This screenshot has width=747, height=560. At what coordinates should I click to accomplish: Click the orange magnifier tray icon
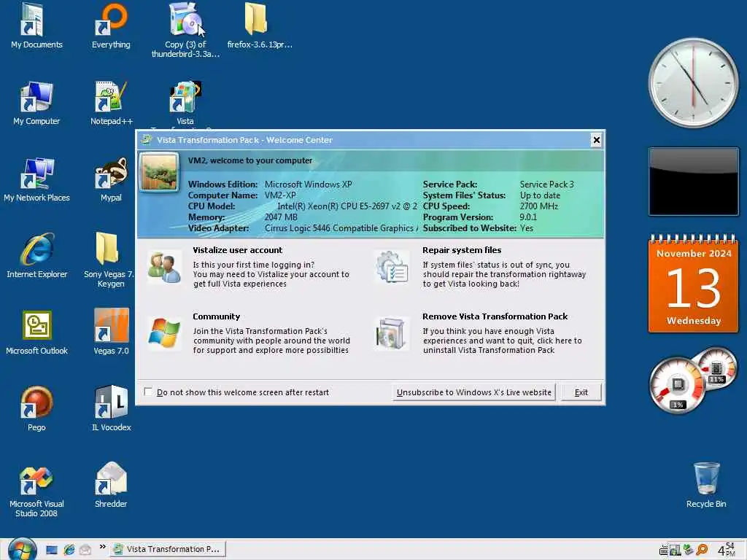(x=702, y=550)
